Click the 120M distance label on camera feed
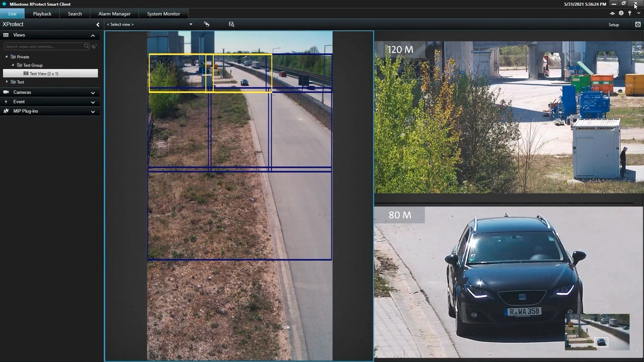This screenshot has height=362, width=644. (x=399, y=49)
